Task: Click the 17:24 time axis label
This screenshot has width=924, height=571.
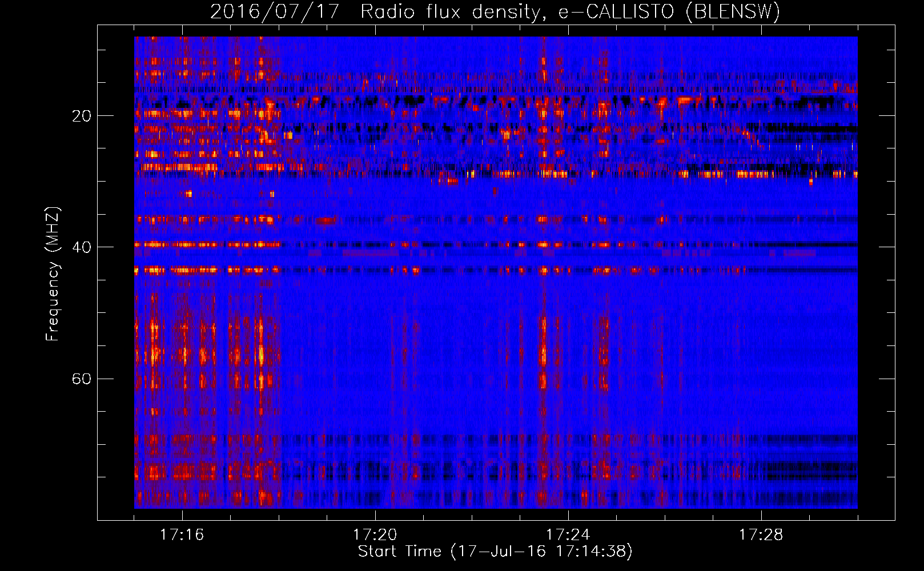Action: tap(568, 535)
